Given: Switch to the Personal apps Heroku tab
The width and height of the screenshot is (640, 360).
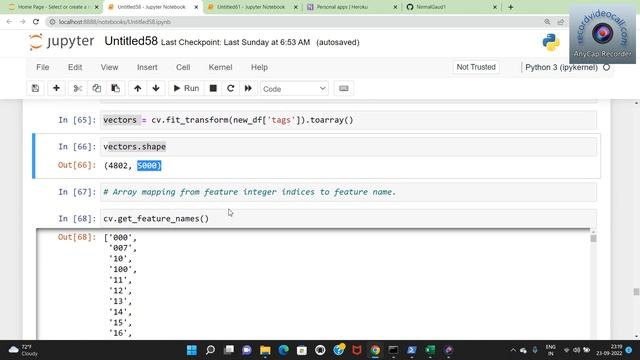Looking at the screenshot, I should (342, 7).
